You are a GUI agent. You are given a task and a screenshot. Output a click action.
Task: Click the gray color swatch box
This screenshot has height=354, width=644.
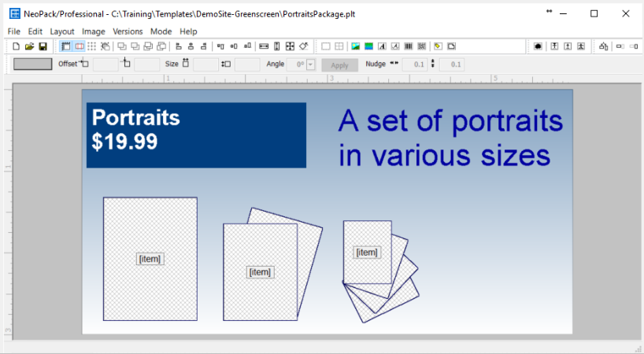pyautogui.click(x=33, y=64)
